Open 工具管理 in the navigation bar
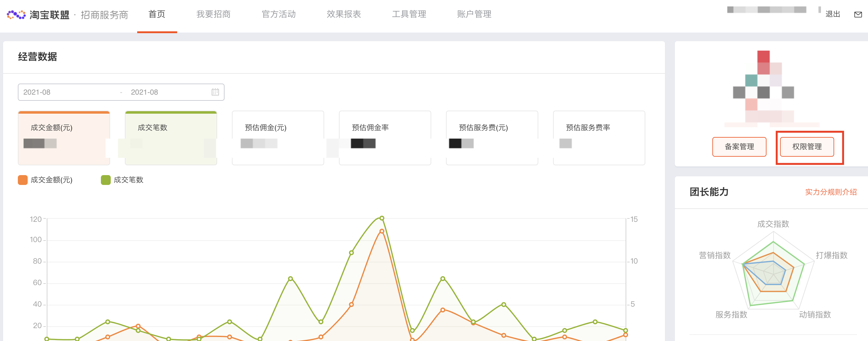The image size is (868, 341). 409,14
